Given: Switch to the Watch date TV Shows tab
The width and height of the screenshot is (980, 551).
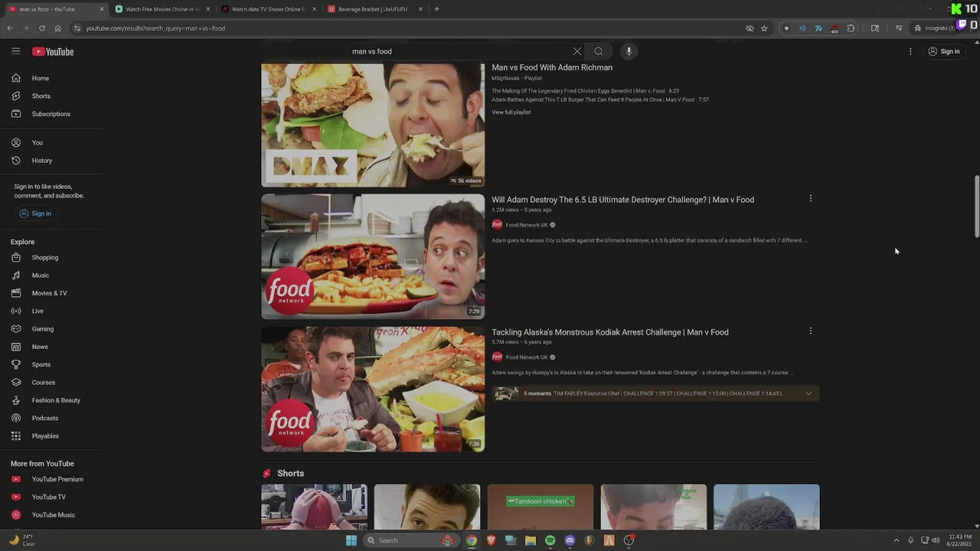Looking at the screenshot, I should (x=268, y=9).
